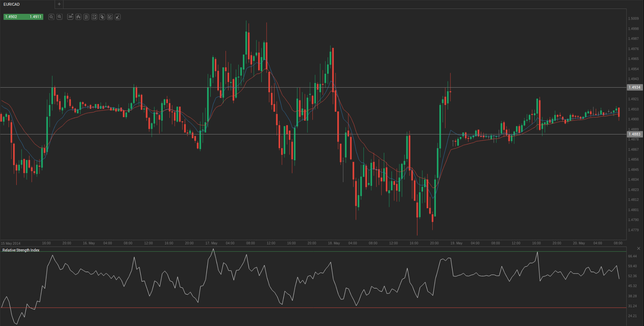Select the eraser tool in the toolbar
644x326 pixels.
(118, 17)
